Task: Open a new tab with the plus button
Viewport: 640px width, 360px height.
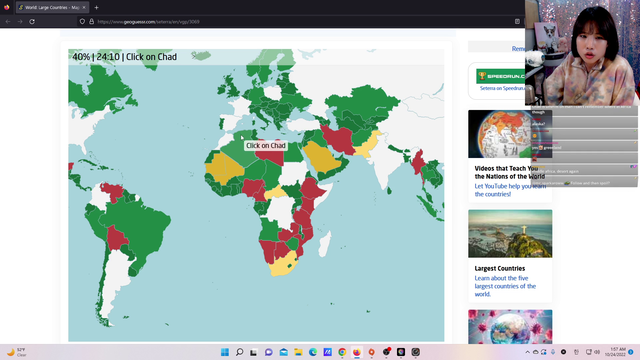Action: click(96, 7)
